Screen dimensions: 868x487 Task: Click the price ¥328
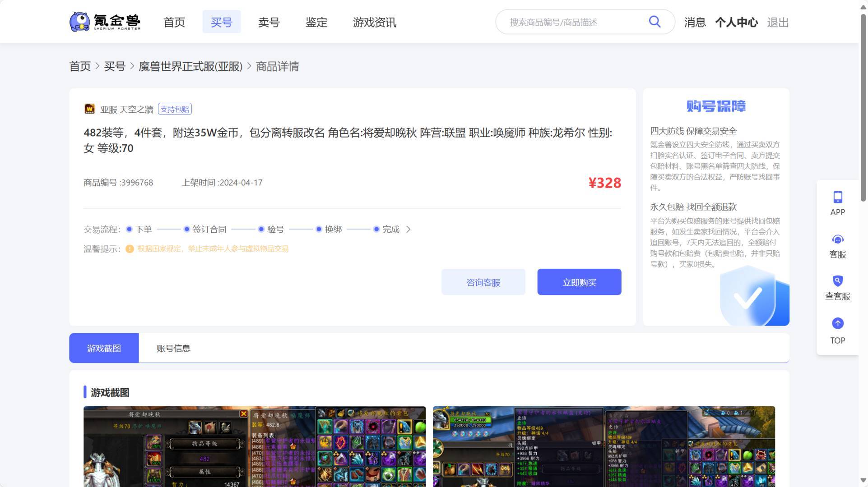(x=604, y=183)
